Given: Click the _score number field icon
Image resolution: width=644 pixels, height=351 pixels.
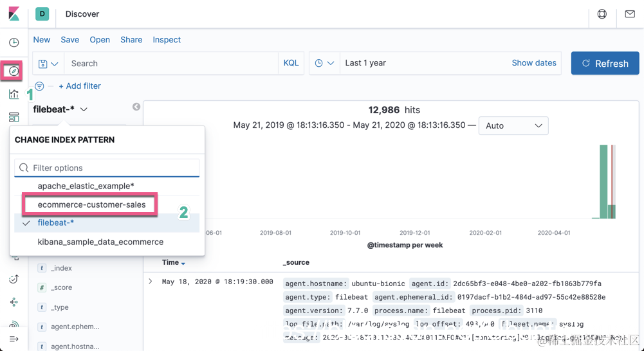Looking at the screenshot, I should tap(42, 287).
